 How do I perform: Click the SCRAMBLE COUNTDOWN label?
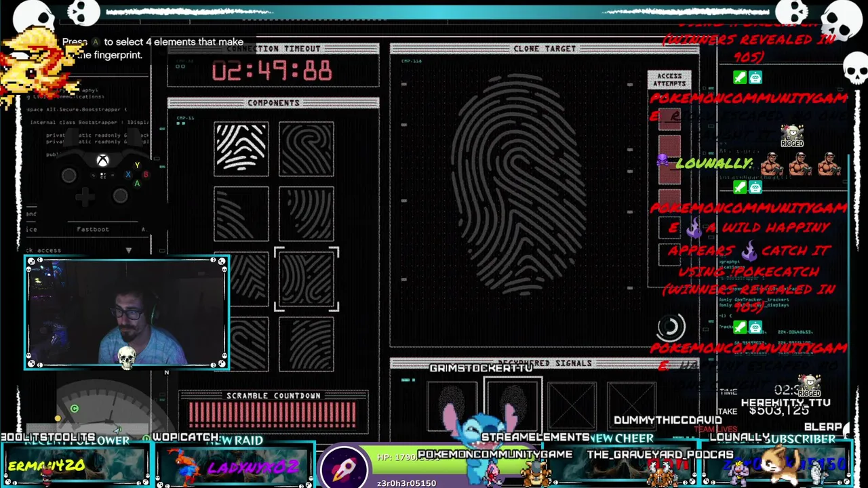pyautogui.click(x=273, y=396)
